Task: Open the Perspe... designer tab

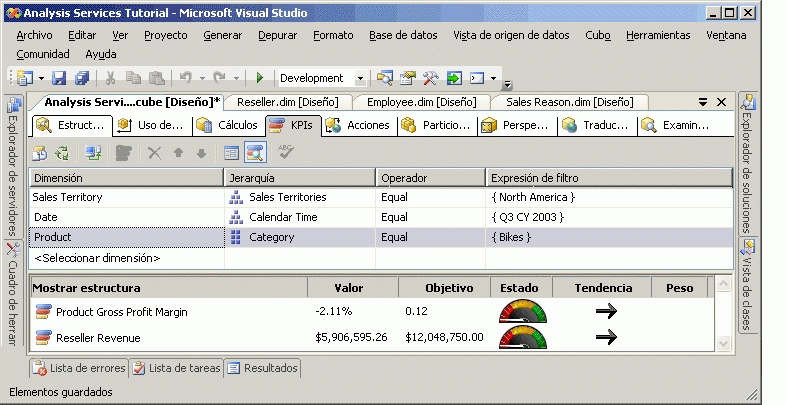Action: (516, 125)
